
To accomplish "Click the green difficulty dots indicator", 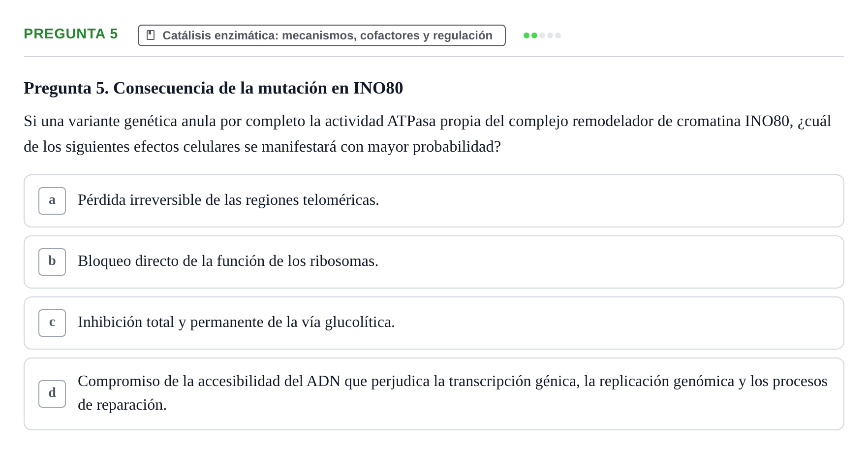I will 542,35.
